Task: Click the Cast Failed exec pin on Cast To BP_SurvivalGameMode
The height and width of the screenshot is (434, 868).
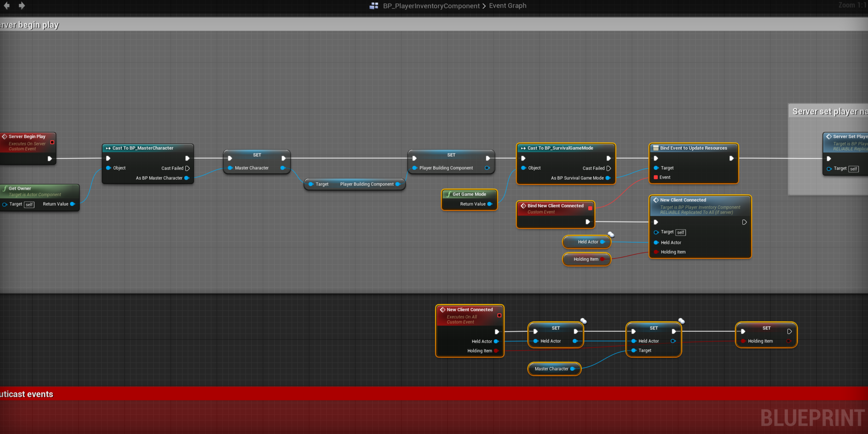Action: click(609, 168)
